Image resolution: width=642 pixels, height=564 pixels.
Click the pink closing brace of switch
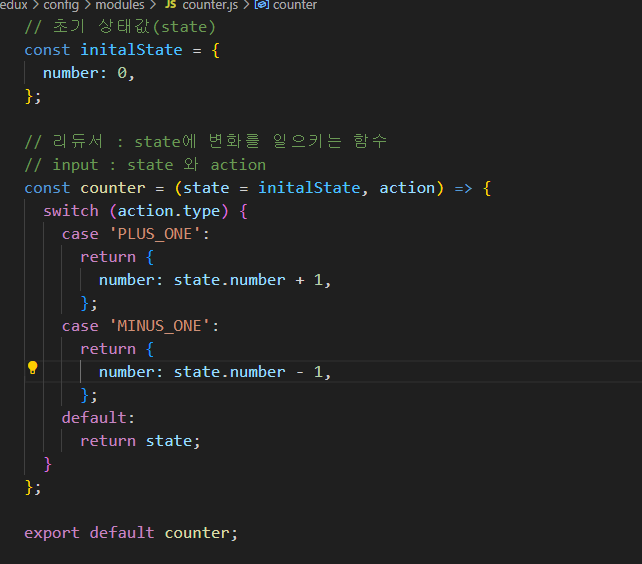point(47,464)
